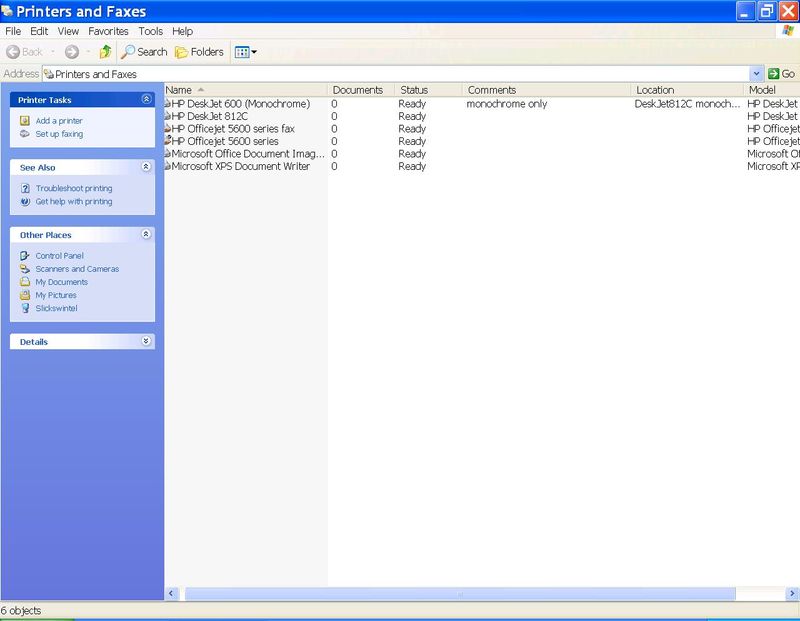The image size is (800, 621).
Task: Click the Printers and Faxes title bar icon
Action: point(7,10)
